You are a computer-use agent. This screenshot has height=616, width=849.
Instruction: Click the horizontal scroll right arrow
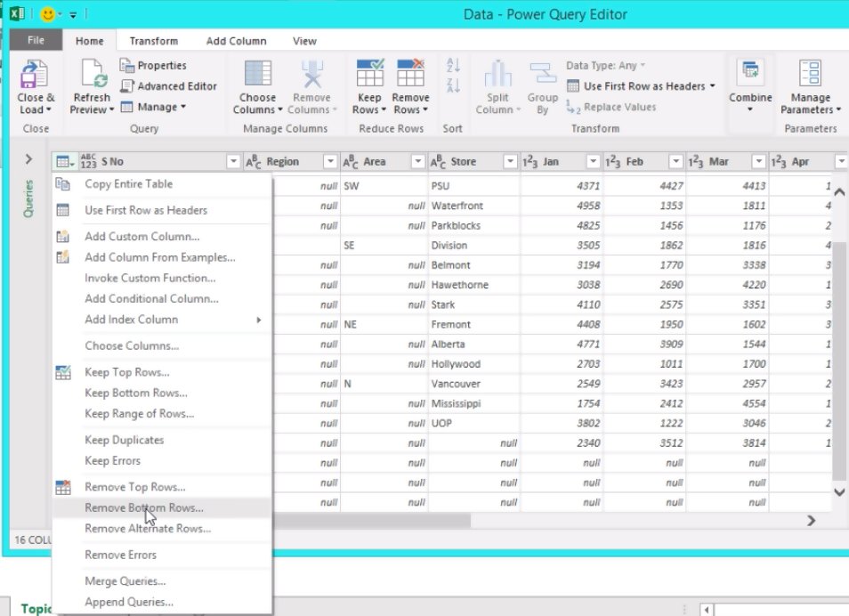pyautogui.click(x=811, y=521)
